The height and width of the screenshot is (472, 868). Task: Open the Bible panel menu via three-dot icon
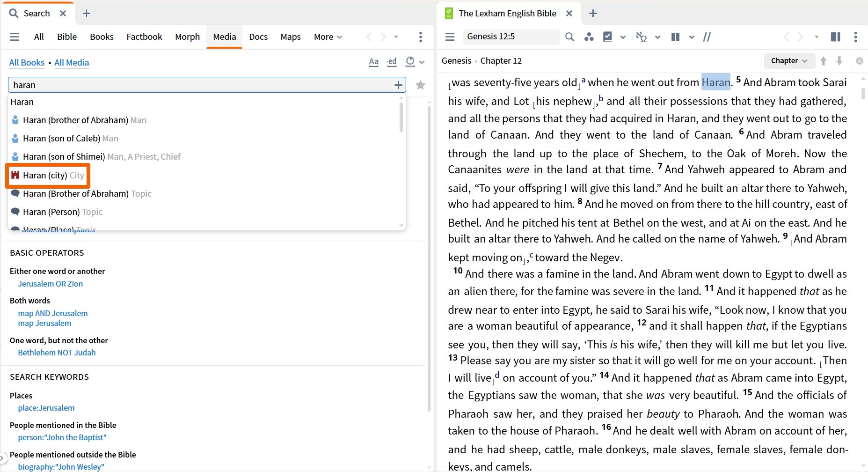856,37
